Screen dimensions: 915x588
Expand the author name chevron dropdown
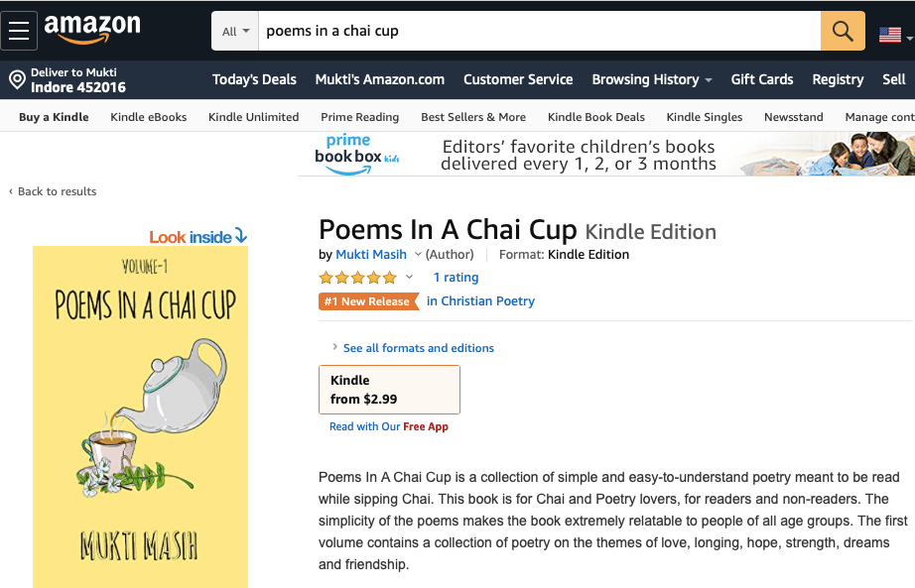click(418, 255)
